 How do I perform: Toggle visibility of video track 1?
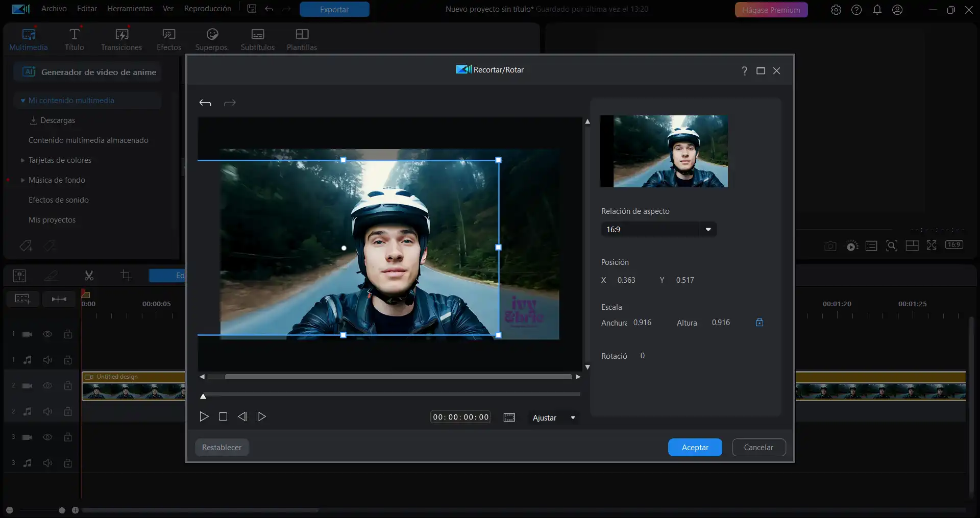[47, 334]
